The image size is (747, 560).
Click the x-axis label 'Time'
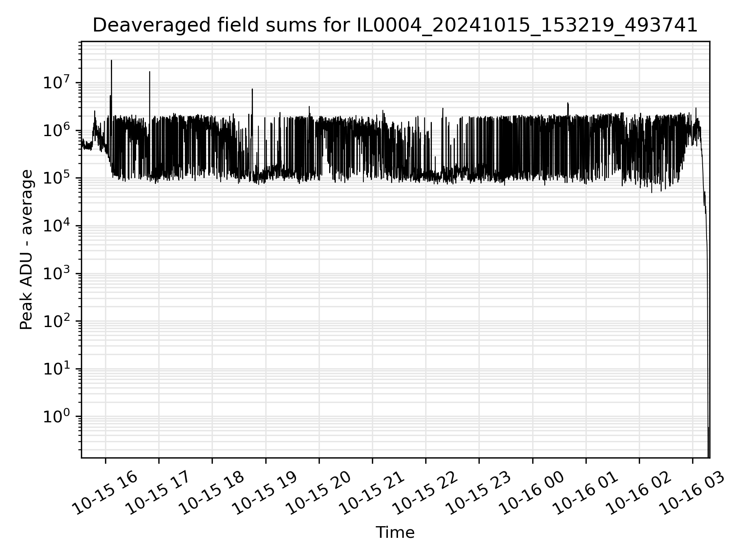click(x=395, y=532)
